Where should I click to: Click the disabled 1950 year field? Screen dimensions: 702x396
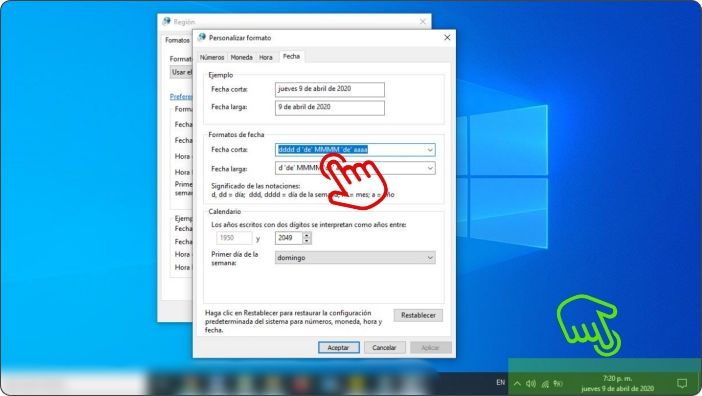coord(234,238)
